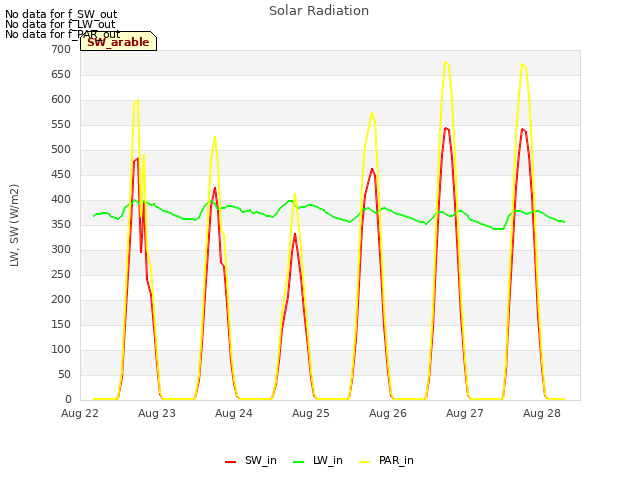Click the 100 y-axis tick label
The width and height of the screenshot is (640, 480).
coord(61,349)
